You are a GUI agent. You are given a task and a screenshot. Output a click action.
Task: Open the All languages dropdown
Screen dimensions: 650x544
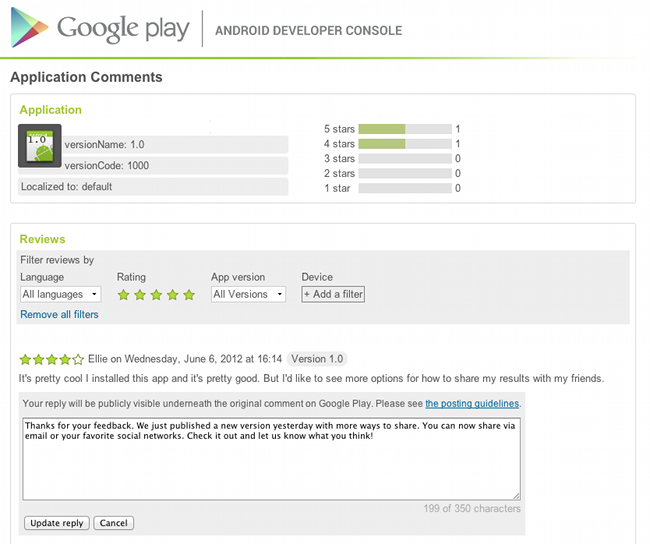pyautogui.click(x=61, y=294)
